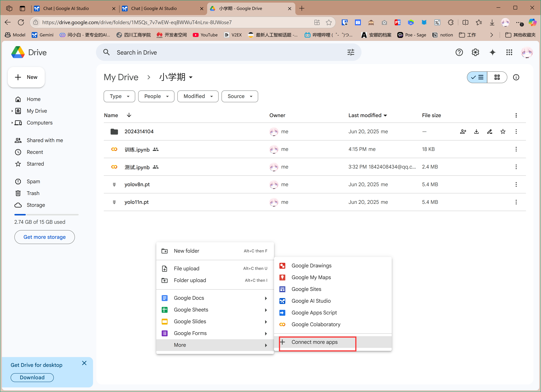Open the Source filter dropdown
This screenshot has height=392, width=541.
tap(240, 96)
